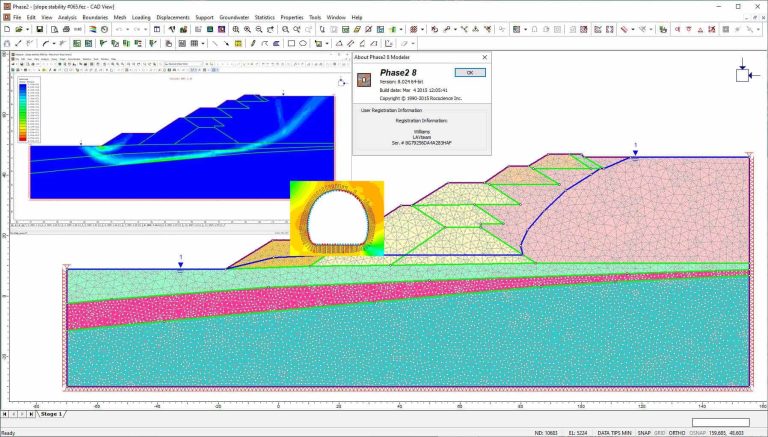Viewport: 768px width, 437px height.
Task: Open the Undo history dropdown arrow
Action: (x=127, y=29)
